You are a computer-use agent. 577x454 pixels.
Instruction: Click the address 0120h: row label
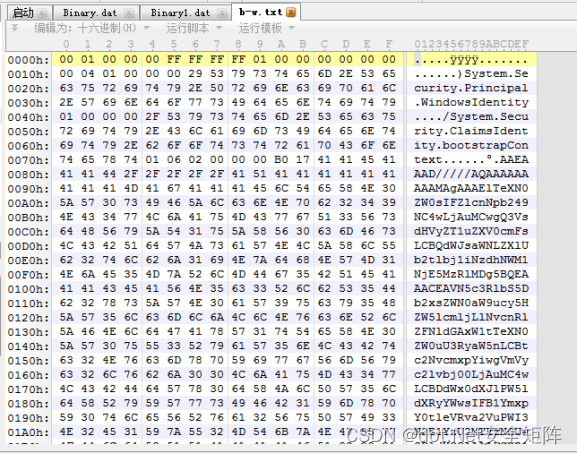28,318
